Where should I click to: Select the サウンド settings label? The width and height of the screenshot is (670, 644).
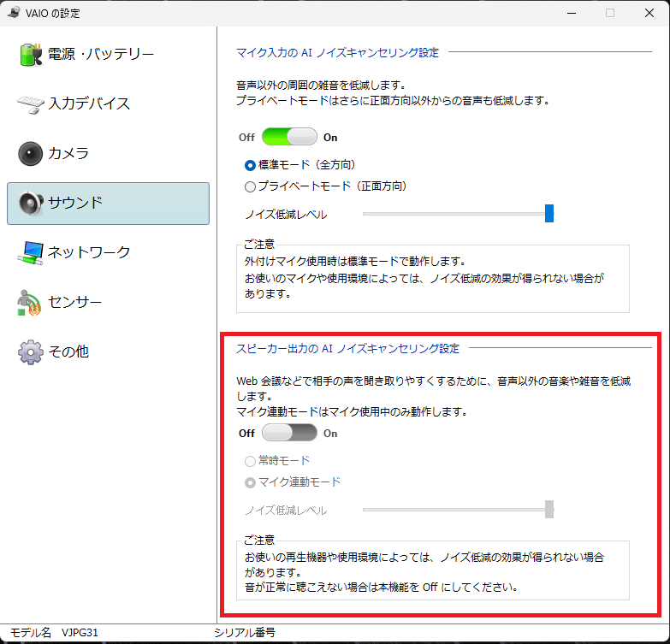(75, 203)
